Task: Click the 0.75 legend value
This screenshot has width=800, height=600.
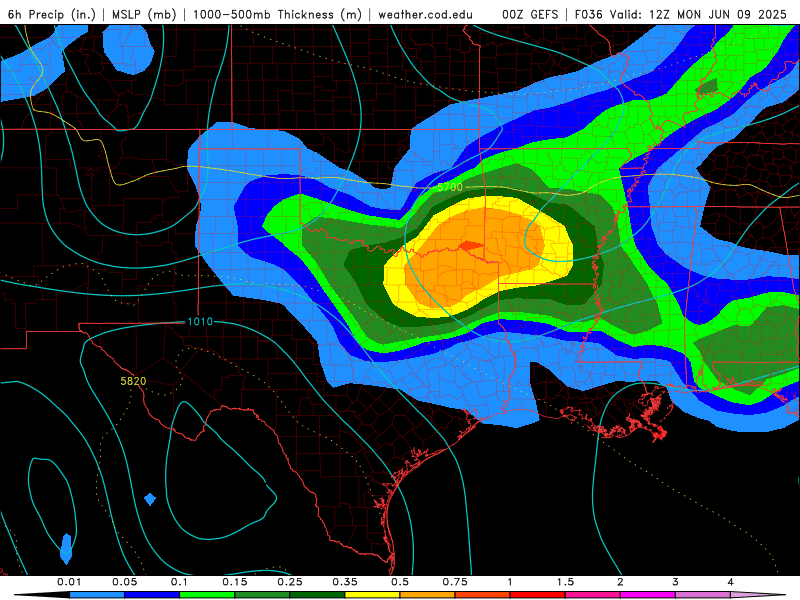Action: (x=455, y=582)
